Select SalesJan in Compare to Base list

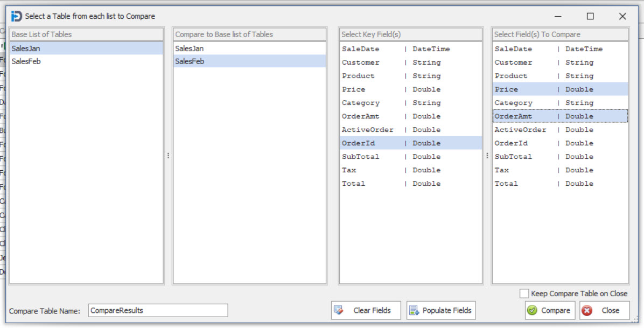point(190,48)
